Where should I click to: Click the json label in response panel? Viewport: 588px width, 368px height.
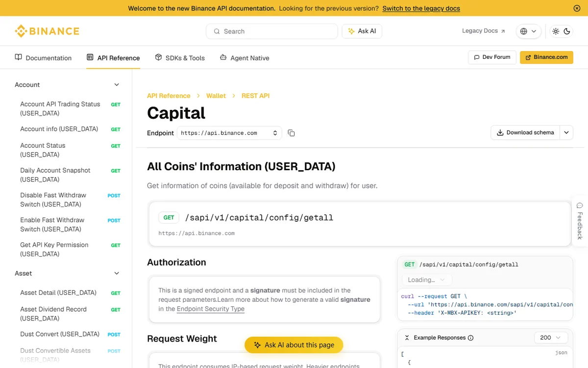coord(561,352)
